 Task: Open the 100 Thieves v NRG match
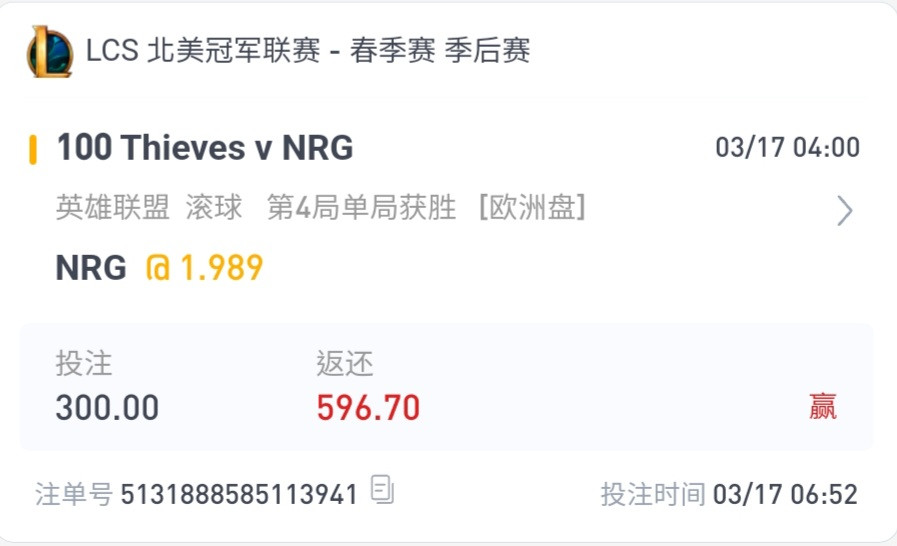[x=205, y=148]
